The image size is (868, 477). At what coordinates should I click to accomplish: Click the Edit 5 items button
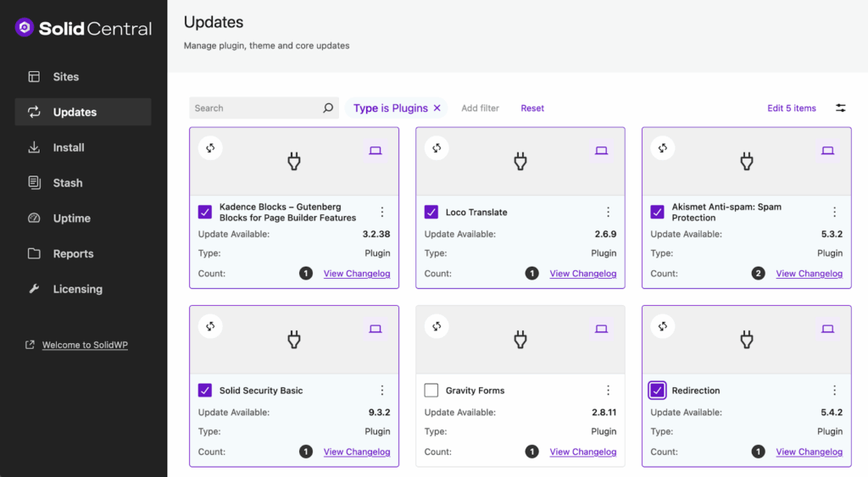[791, 108]
